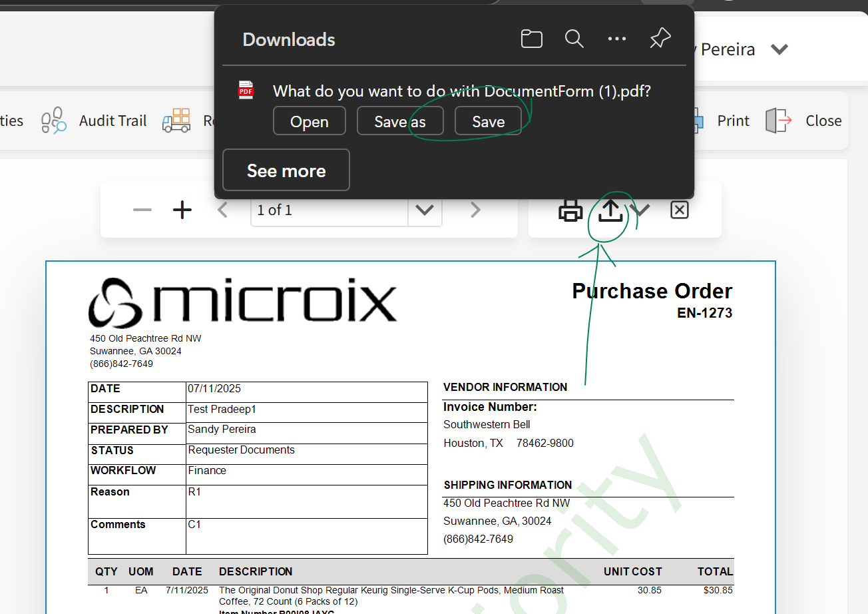Zoom out with the minus icon
Screen dimensions: 868x614
(142, 210)
